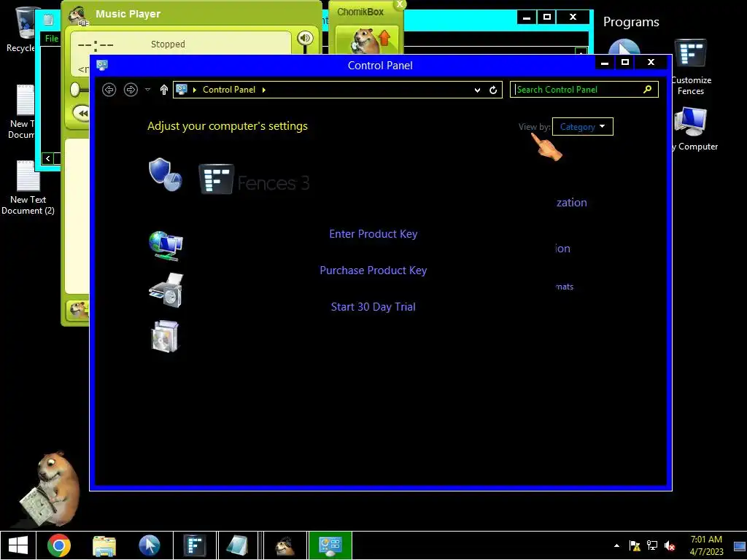Click the Back arrow in Control Panel
747x560 pixels.
[109, 90]
